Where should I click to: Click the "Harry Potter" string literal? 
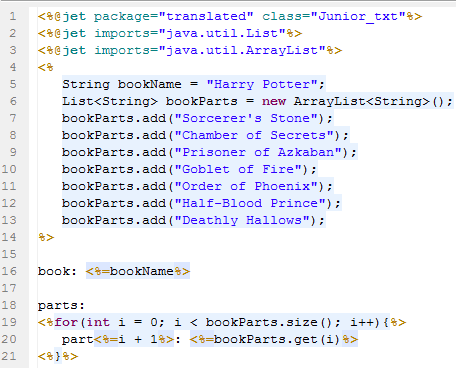tap(262, 84)
